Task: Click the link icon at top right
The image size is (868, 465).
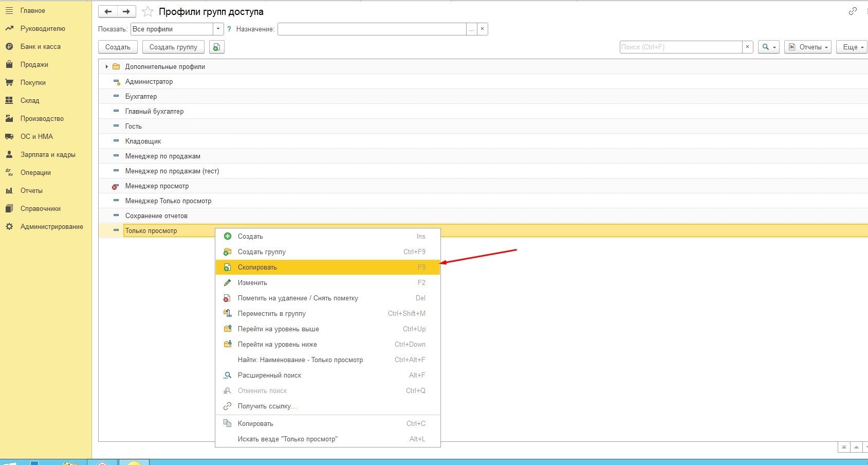Action: click(x=853, y=11)
